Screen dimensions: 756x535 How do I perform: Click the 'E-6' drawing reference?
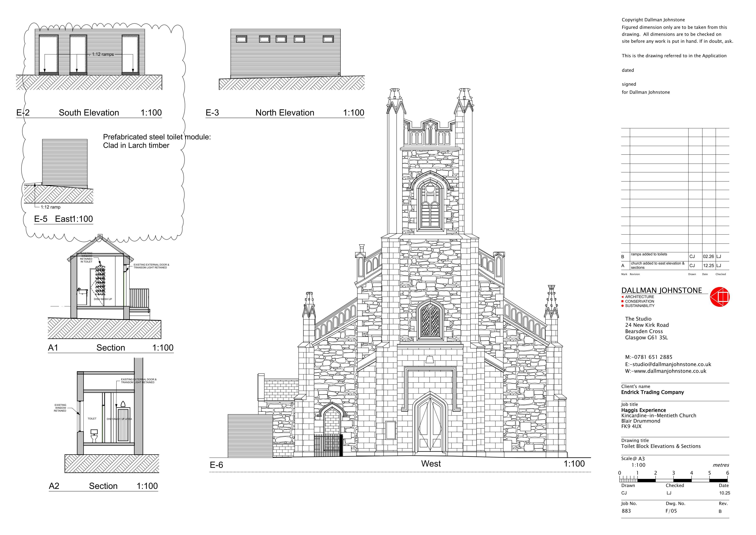(x=216, y=465)
